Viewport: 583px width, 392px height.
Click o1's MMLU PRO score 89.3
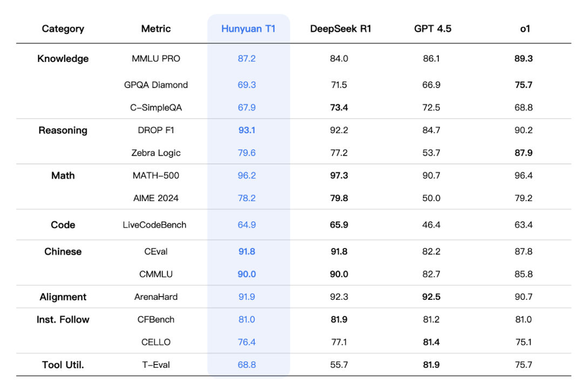coord(524,58)
